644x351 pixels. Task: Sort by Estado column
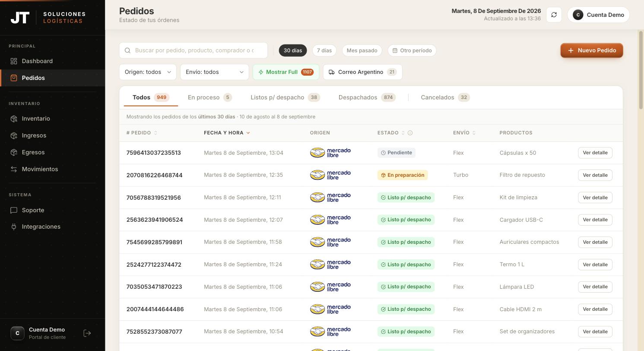(391, 133)
